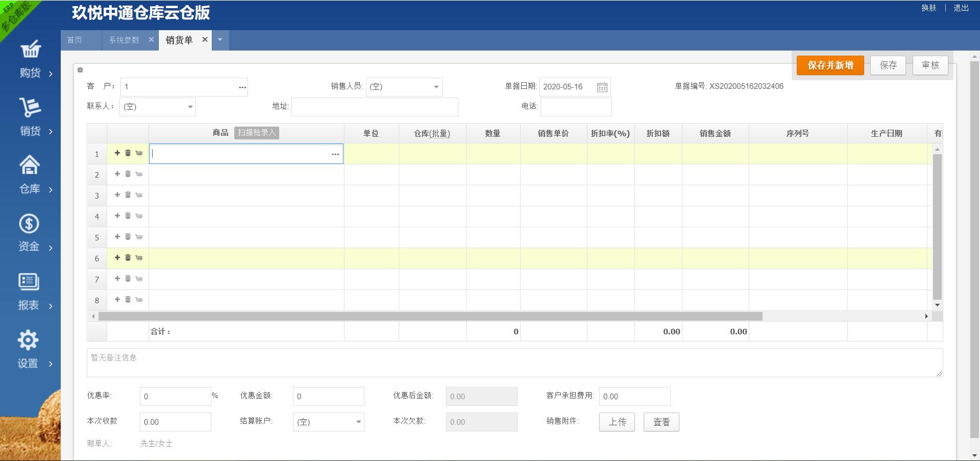This screenshot has height=461, width=980.
Task: Open the 购货 purchasing sidebar icon
Action: click(x=31, y=49)
